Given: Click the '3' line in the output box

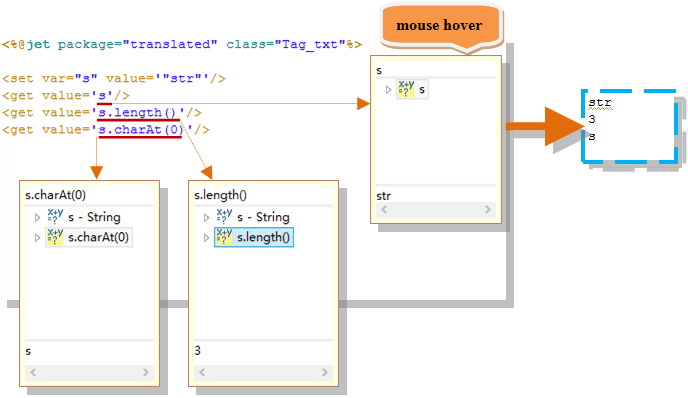Looking at the screenshot, I should [592, 119].
